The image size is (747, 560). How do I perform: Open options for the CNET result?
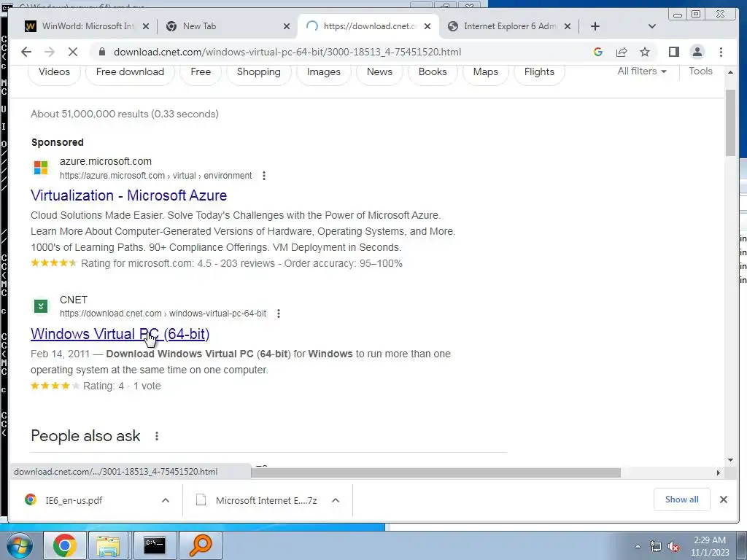tap(279, 314)
